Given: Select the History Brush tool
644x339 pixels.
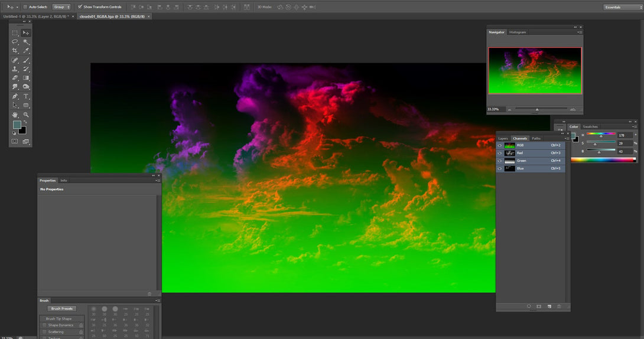Looking at the screenshot, I should coord(26,69).
